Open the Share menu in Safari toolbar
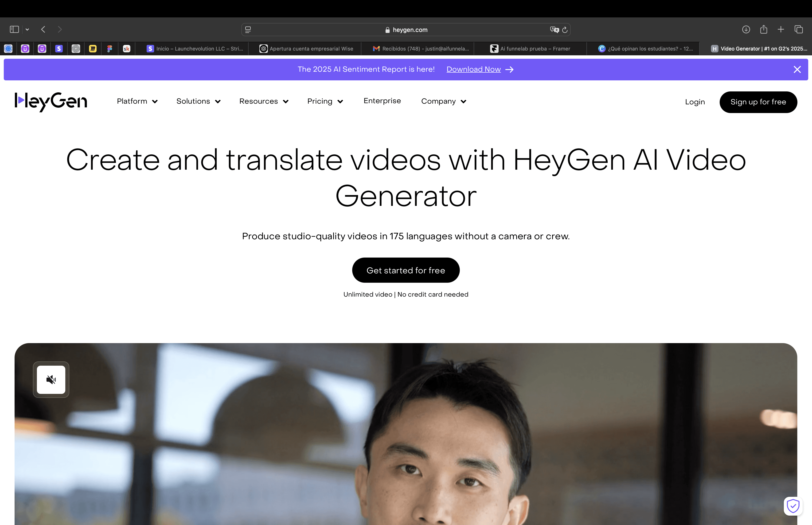 (x=764, y=30)
